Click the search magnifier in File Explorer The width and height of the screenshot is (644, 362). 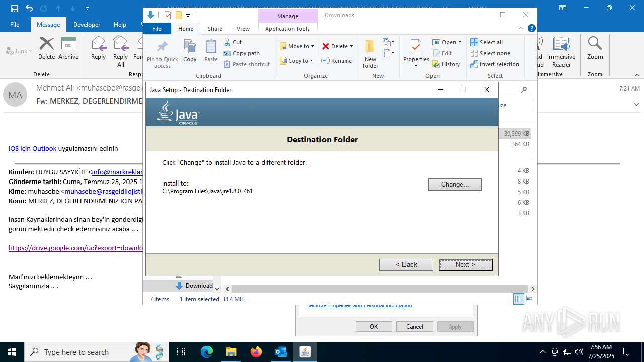pos(524,89)
